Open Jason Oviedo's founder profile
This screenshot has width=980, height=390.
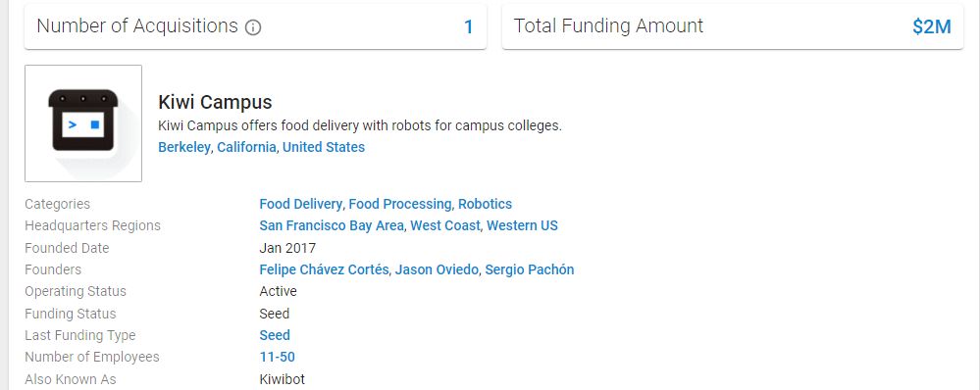[x=437, y=269]
